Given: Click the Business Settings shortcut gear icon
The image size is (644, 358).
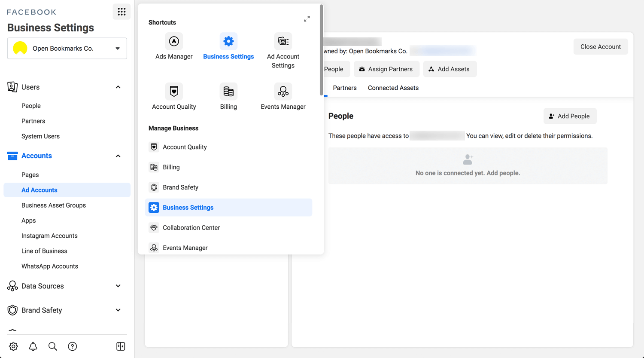Looking at the screenshot, I should pyautogui.click(x=228, y=41).
